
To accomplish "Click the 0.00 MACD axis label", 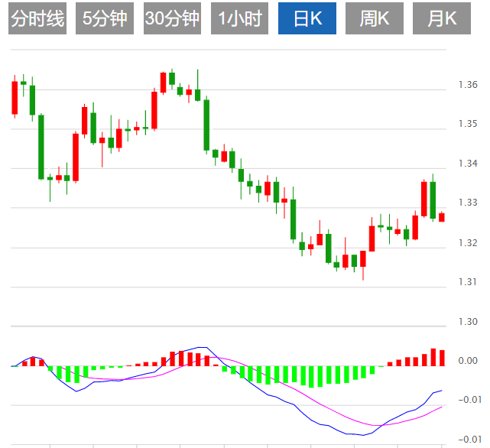I will pyautogui.click(x=467, y=361).
